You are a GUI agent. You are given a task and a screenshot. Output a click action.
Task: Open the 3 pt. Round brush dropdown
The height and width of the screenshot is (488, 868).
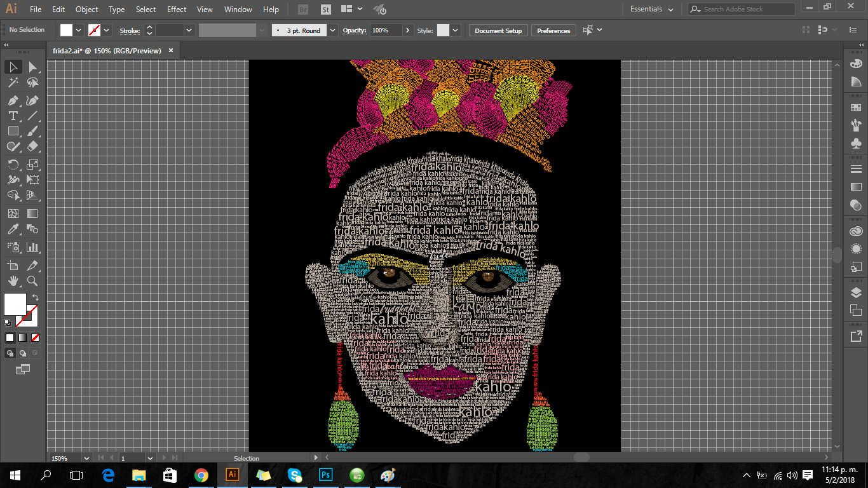point(332,30)
